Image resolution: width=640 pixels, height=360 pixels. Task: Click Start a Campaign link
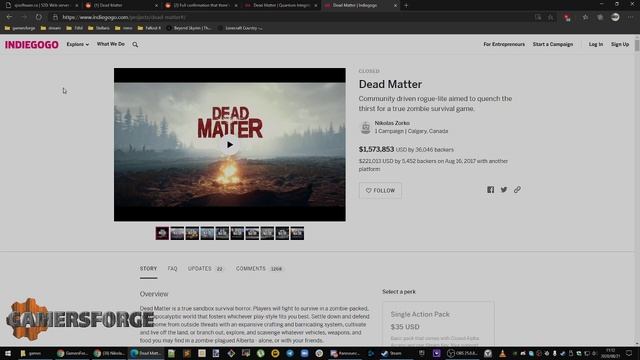553,44
